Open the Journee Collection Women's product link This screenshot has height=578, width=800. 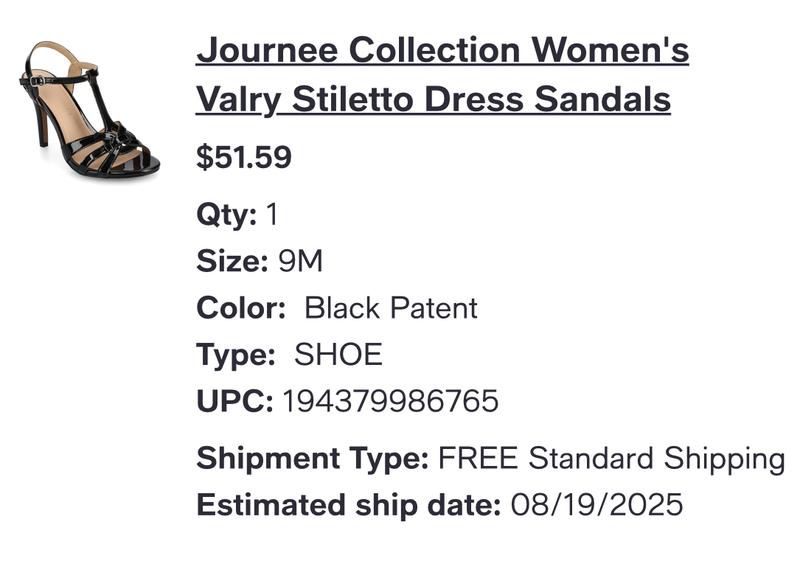pyautogui.click(x=442, y=51)
